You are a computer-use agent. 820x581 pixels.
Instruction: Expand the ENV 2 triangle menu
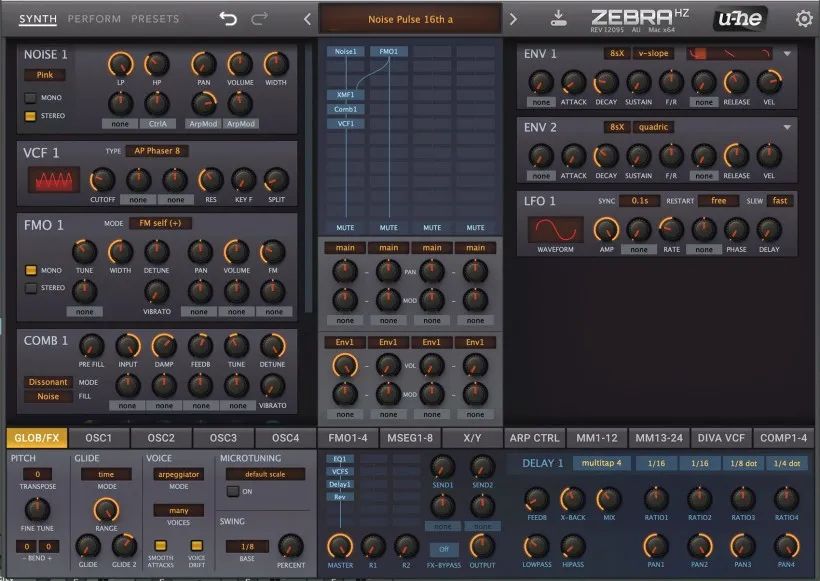(787, 127)
